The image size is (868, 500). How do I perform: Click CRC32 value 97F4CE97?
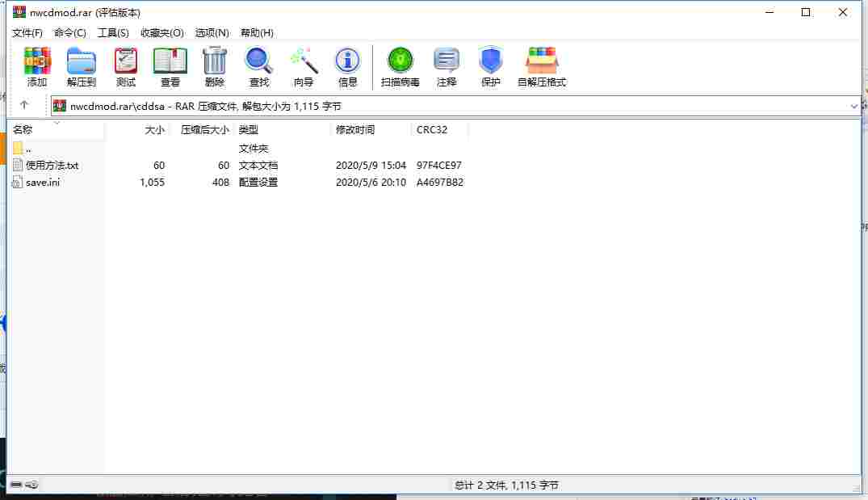coord(439,165)
